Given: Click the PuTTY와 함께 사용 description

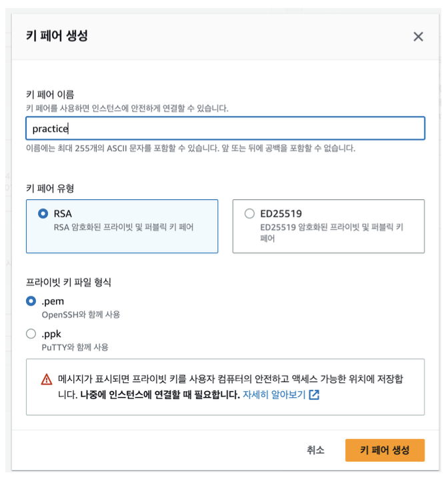Looking at the screenshot, I should coord(75,347).
